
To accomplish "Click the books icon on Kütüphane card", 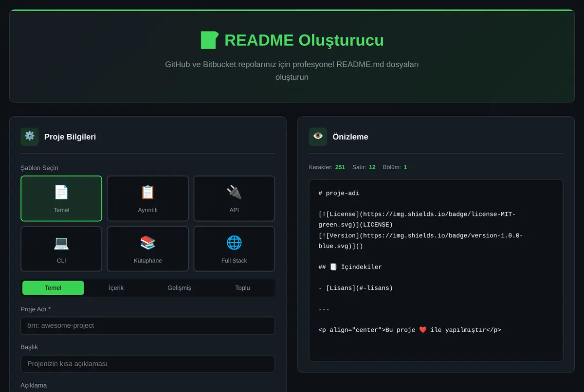I will [x=147, y=243].
